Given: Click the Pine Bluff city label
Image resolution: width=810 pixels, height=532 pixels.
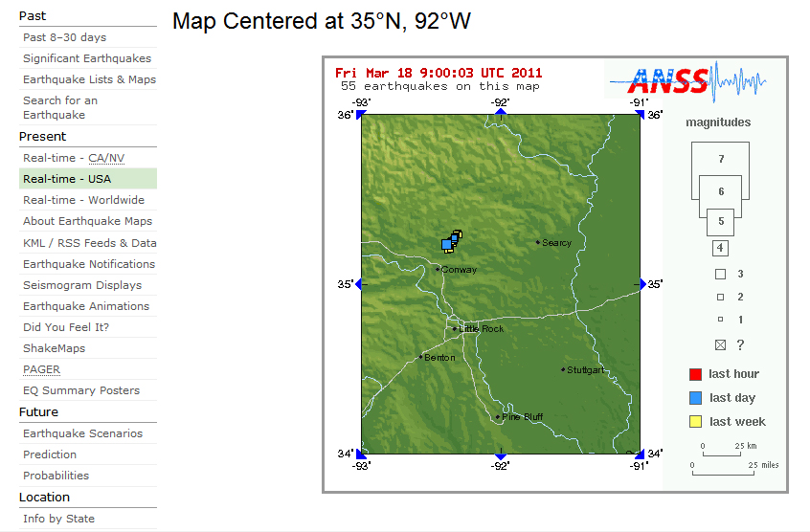Looking at the screenshot, I should coord(522,416).
